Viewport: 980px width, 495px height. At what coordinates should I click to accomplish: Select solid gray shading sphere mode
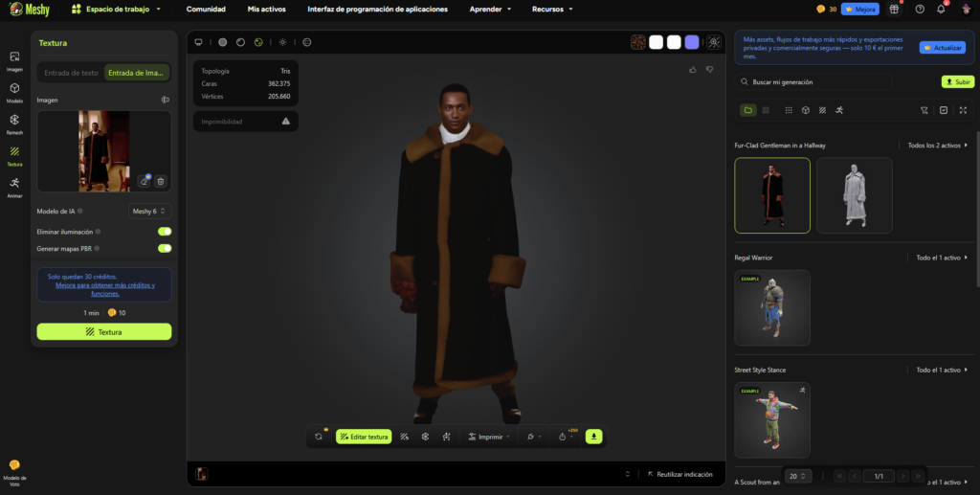(222, 42)
